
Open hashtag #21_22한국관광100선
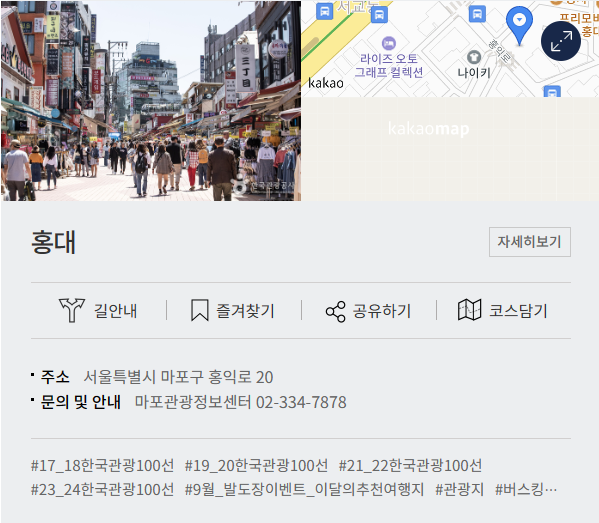[x=410, y=465]
